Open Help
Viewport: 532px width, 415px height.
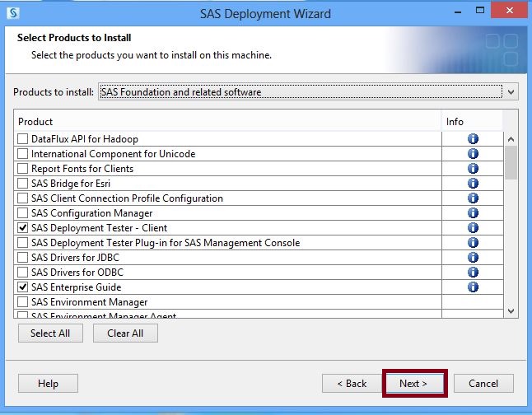pyautogui.click(x=48, y=384)
